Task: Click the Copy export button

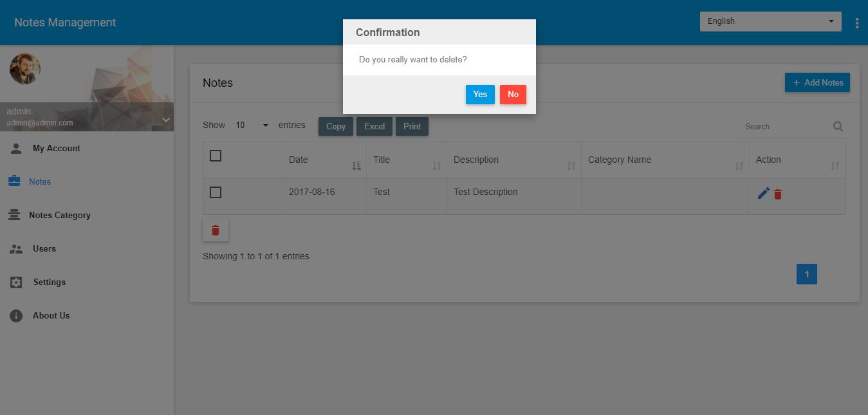Action: click(x=336, y=126)
